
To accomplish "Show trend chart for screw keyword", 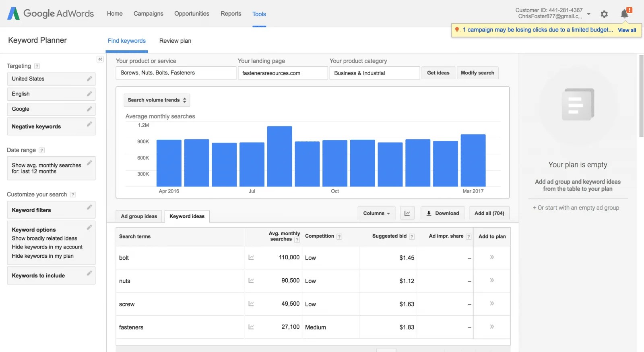I will click(x=251, y=304).
